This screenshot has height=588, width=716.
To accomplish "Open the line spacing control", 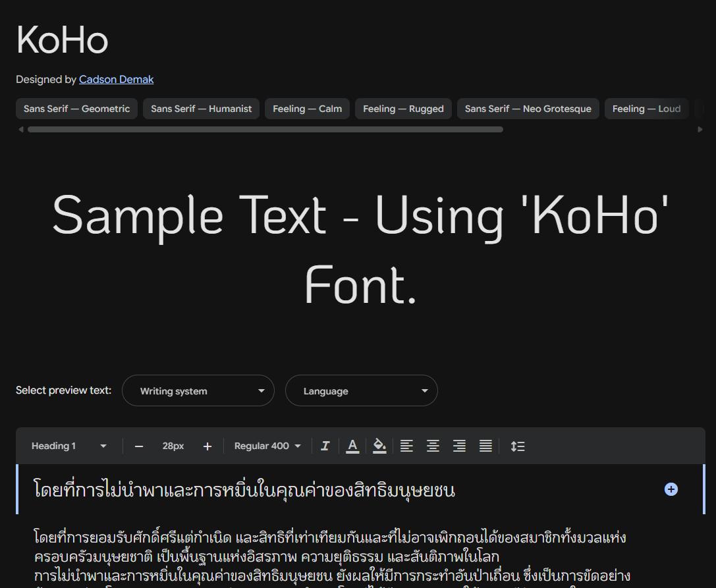I will (517, 446).
